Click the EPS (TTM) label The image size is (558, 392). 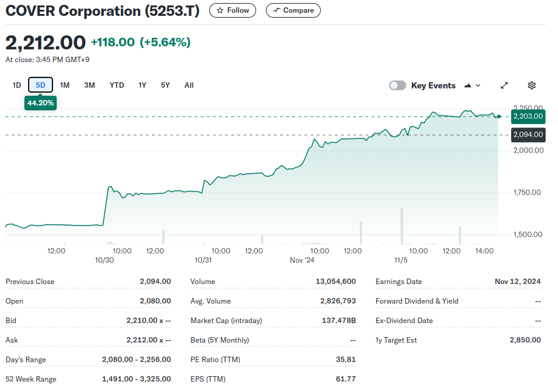[x=208, y=379]
